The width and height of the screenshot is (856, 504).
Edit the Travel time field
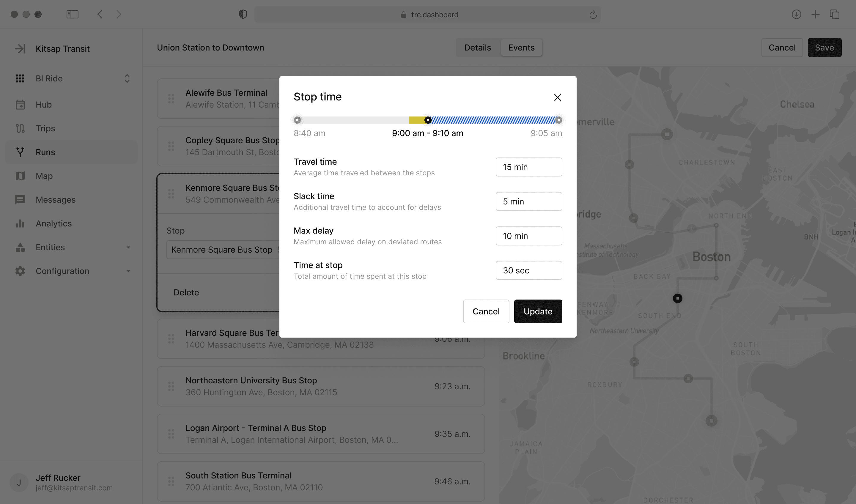528,167
